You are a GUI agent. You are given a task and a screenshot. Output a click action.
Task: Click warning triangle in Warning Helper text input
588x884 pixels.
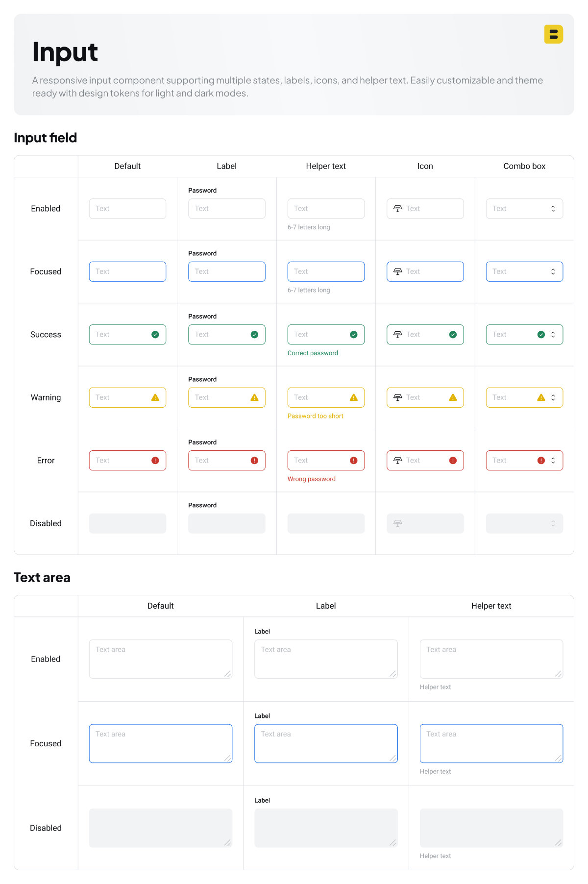click(354, 397)
